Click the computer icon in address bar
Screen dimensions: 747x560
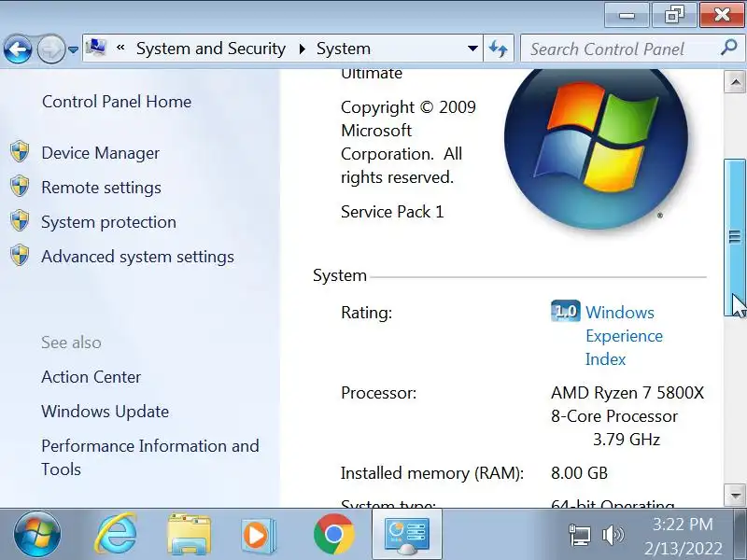pos(96,48)
